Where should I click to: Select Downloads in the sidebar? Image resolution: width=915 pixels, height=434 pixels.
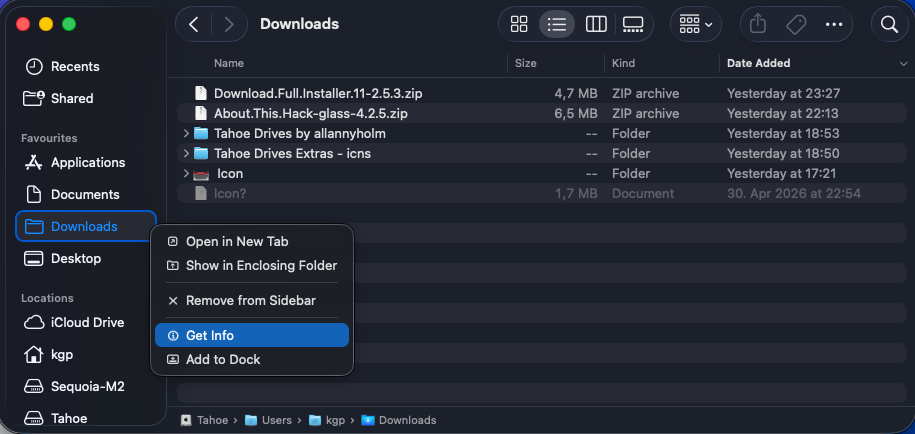pyautogui.click(x=86, y=226)
